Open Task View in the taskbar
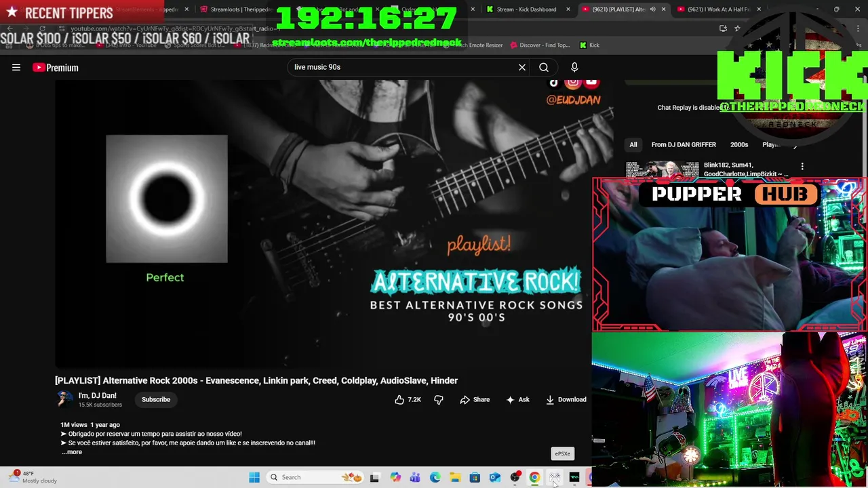The width and height of the screenshot is (868, 488). tap(374, 478)
